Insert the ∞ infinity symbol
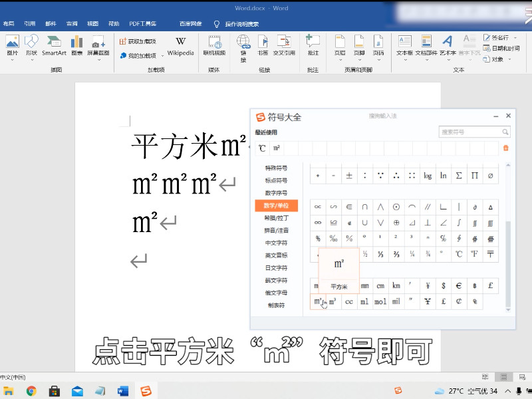Image resolution: width=532 pixels, height=399 pixels. pyautogui.click(x=318, y=223)
